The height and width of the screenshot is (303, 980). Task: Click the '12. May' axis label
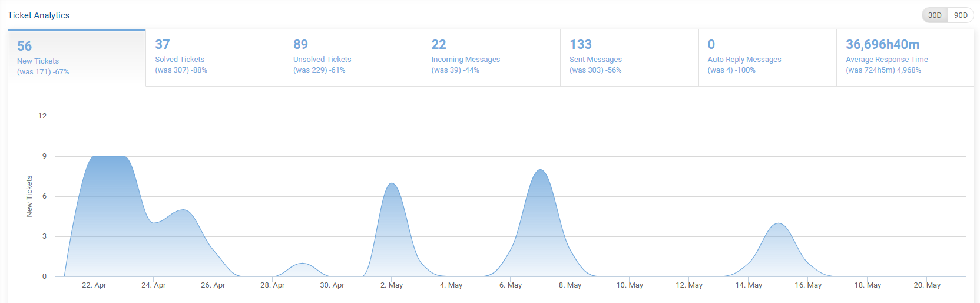pos(689,285)
